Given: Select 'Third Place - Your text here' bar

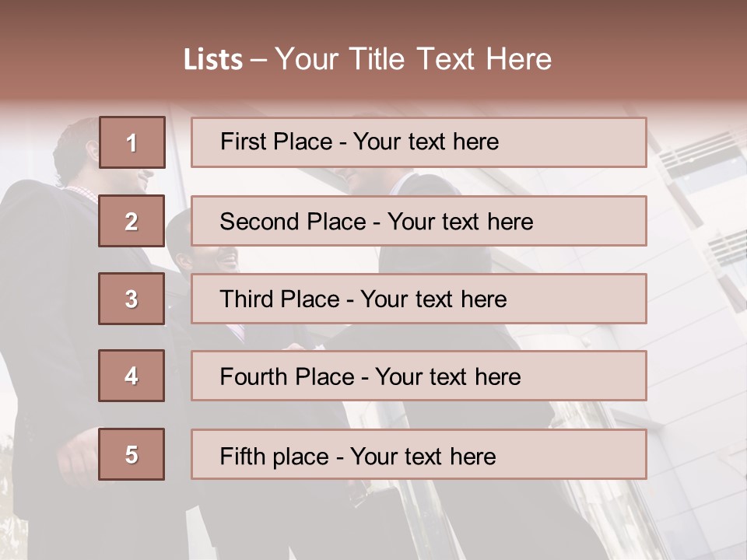Looking at the screenshot, I should coord(419,299).
